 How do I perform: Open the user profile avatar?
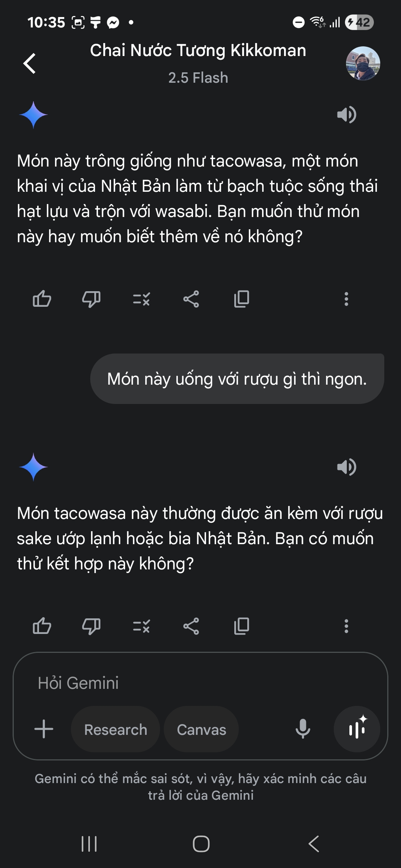[363, 63]
